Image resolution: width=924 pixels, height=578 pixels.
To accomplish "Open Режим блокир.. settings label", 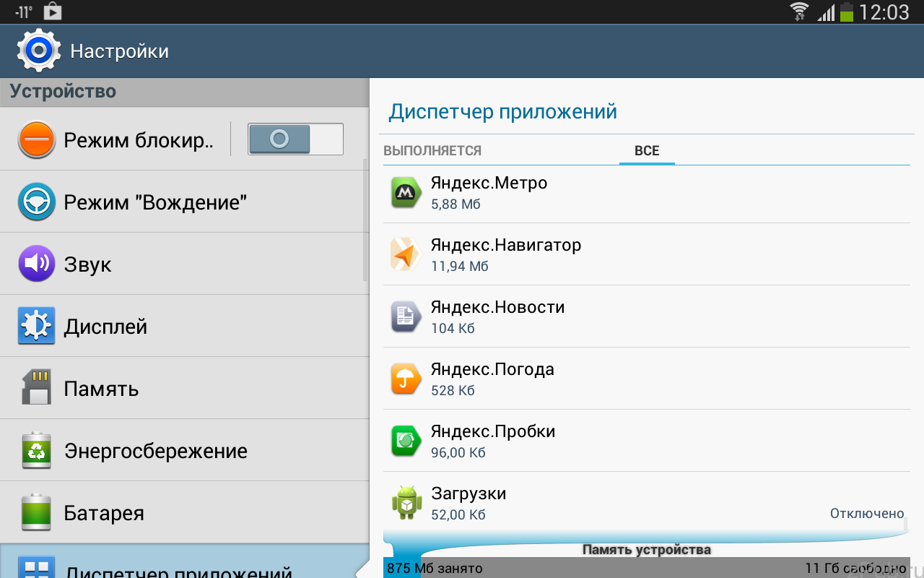I will 139,139.
